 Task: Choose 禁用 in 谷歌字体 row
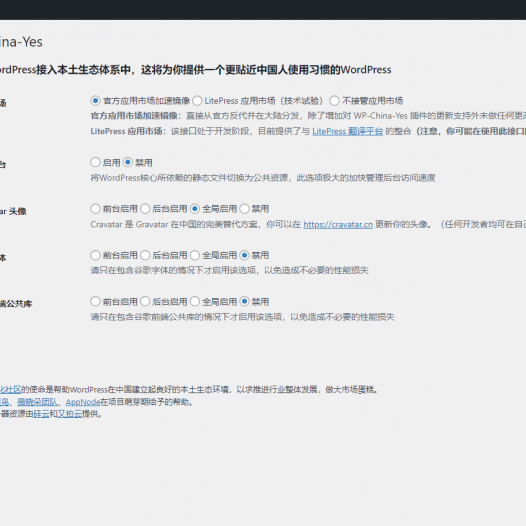[245, 255]
